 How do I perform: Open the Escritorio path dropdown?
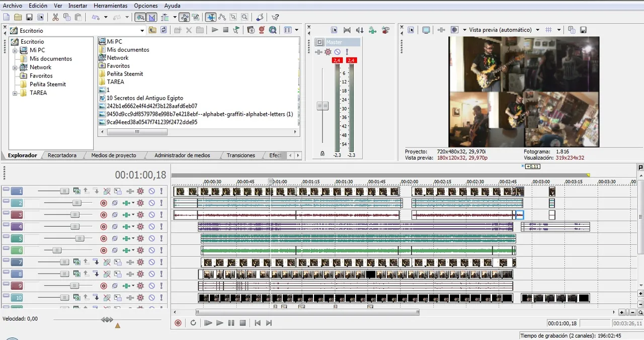click(x=142, y=30)
